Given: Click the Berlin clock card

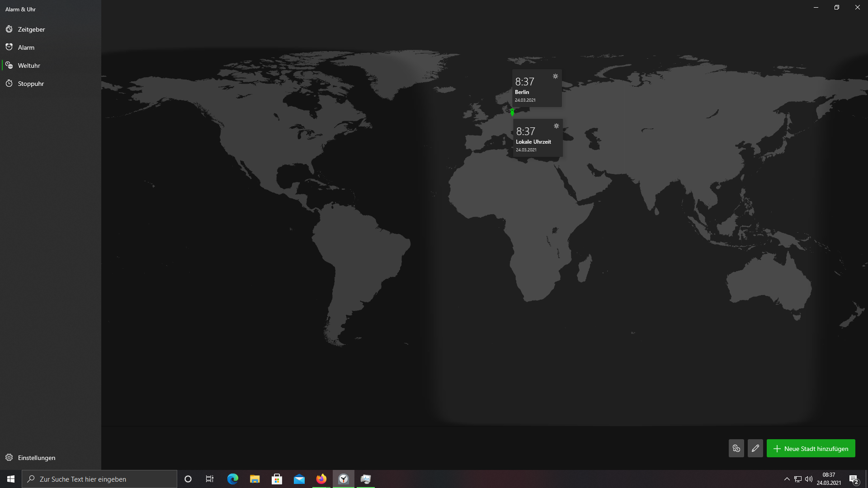Looking at the screenshot, I should tap(537, 88).
